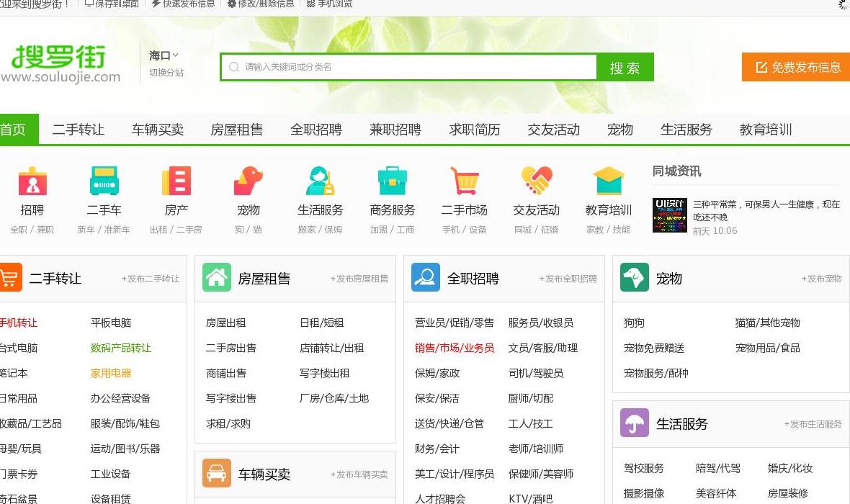Open the orange 家用电器 link
This screenshot has height=504, width=850.
[111, 373]
